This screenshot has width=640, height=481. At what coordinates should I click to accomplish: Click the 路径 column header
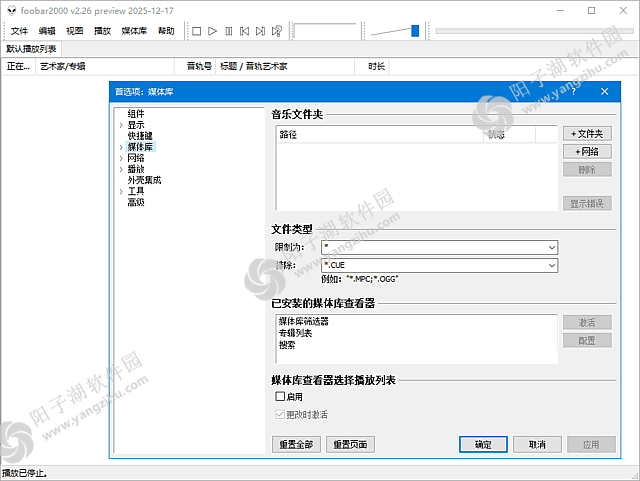pyautogui.click(x=380, y=135)
